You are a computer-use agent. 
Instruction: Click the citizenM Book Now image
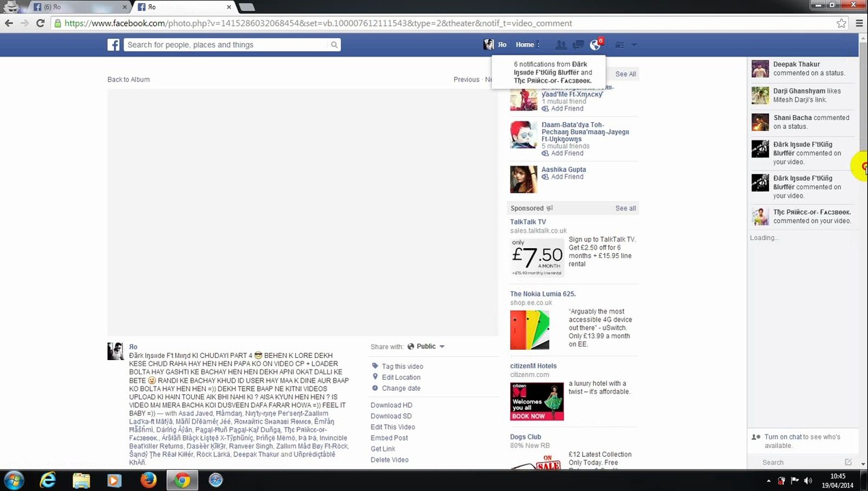[x=537, y=402]
